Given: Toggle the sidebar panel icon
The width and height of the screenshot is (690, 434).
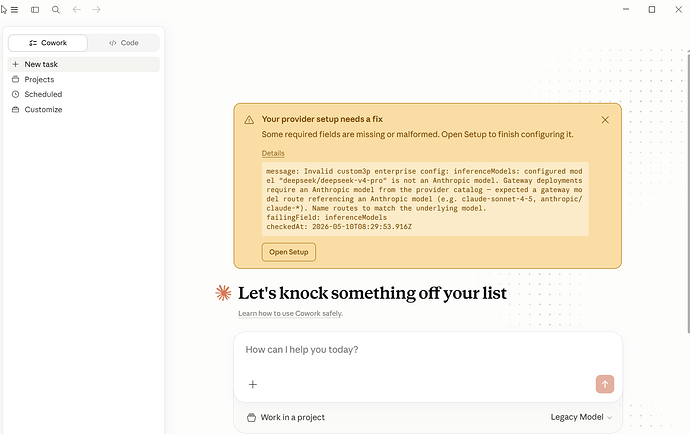Looking at the screenshot, I should (35, 10).
